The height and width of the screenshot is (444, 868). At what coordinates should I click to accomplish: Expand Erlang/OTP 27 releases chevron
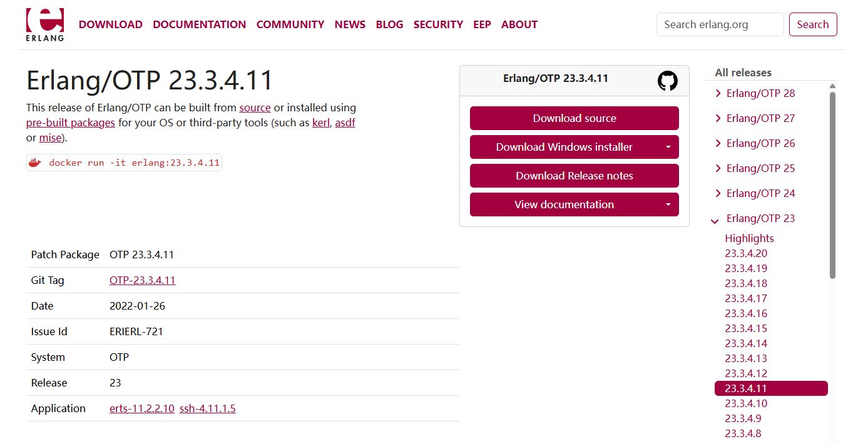click(718, 118)
